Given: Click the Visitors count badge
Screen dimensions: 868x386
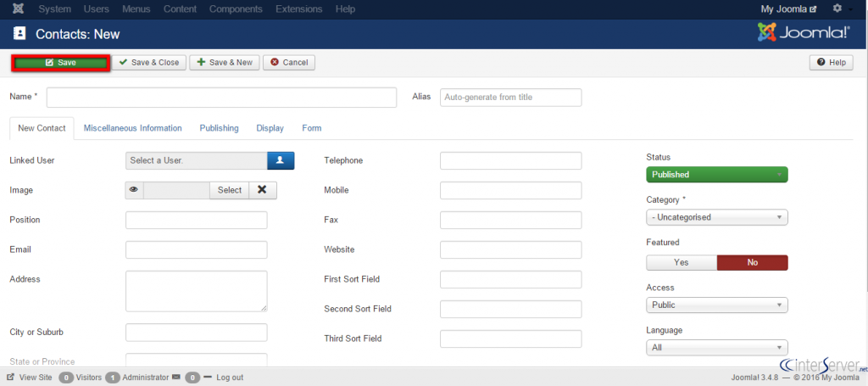Looking at the screenshot, I should pos(66,378).
